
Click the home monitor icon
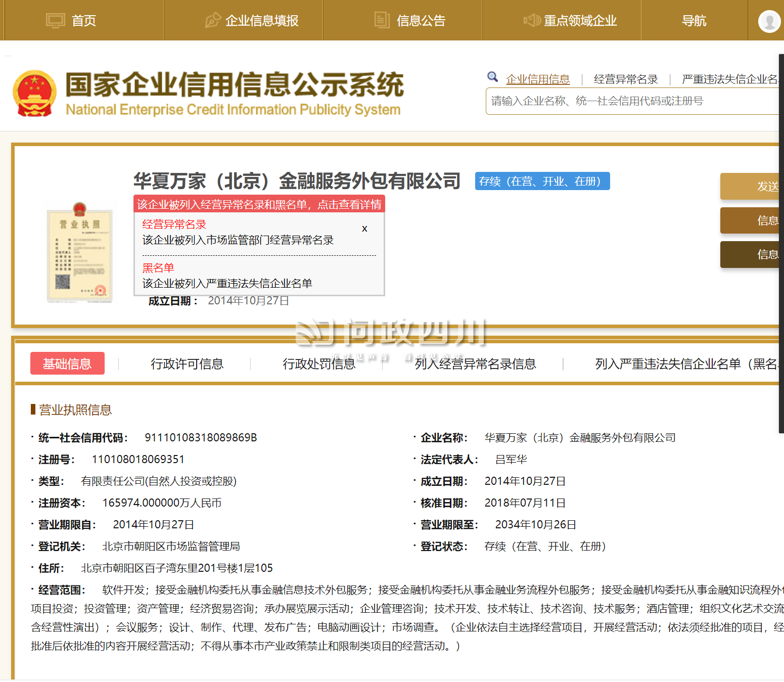click(55, 21)
